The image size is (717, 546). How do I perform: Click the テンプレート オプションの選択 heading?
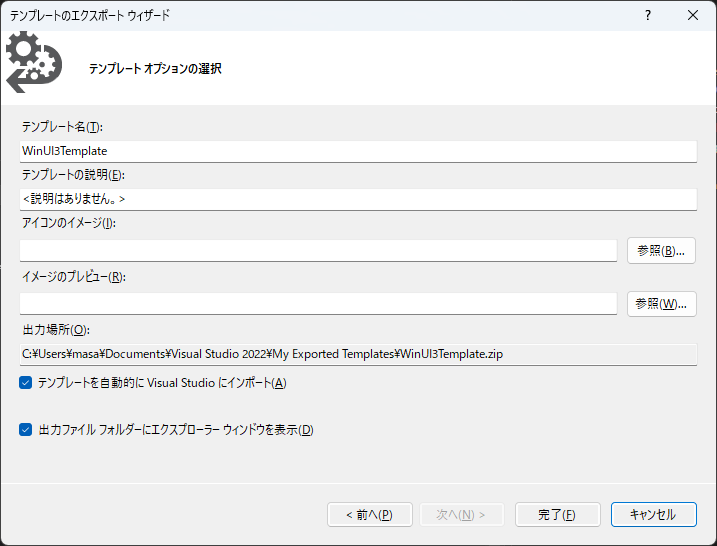[x=155, y=69]
